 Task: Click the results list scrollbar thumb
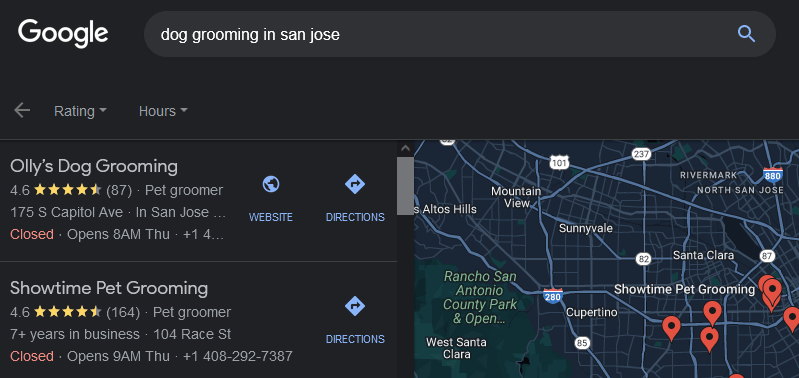click(405, 186)
